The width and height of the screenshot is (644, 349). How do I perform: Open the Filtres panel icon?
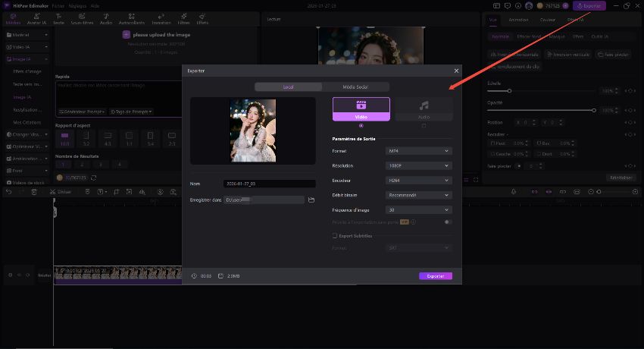click(x=183, y=18)
